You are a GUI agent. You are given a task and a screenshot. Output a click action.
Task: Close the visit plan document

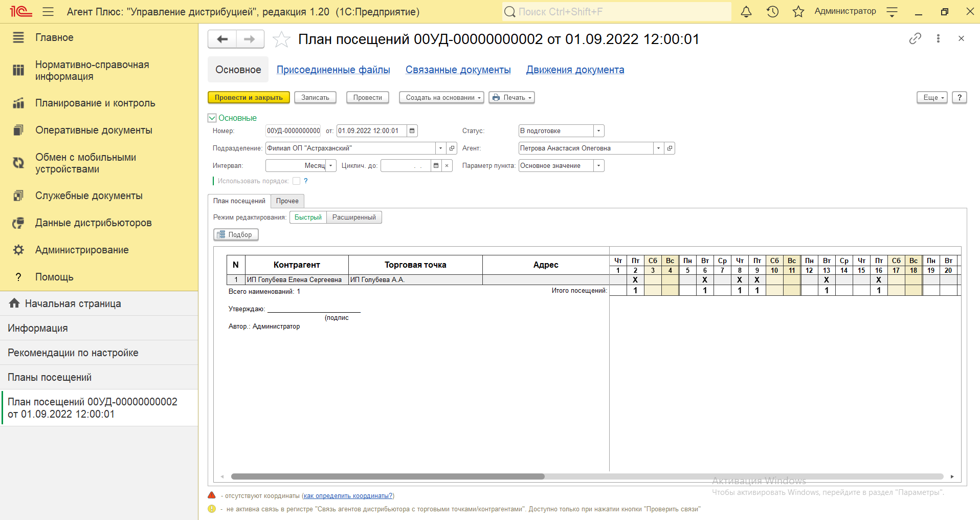[961, 38]
